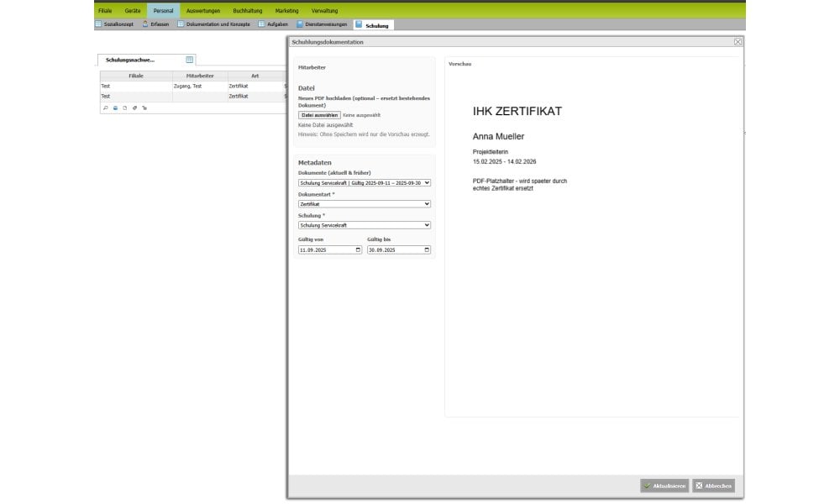Click the Abbrechen button
840x504 pixels.
tap(713, 486)
